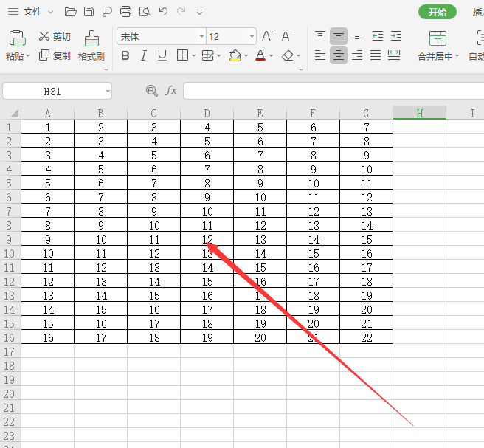This screenshot has height=448, width=484.
Task: Switch to the 开始 tab
Action: click(x=438, y=12)
